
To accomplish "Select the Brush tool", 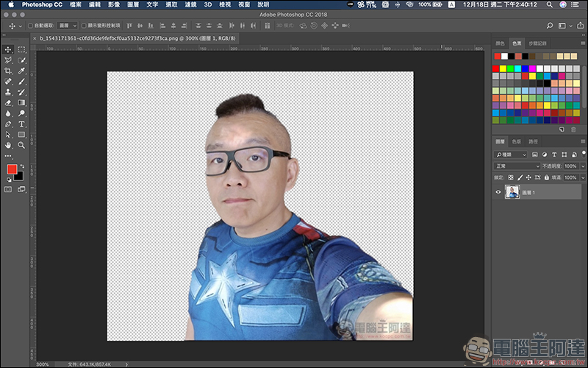I will (22, 81).
